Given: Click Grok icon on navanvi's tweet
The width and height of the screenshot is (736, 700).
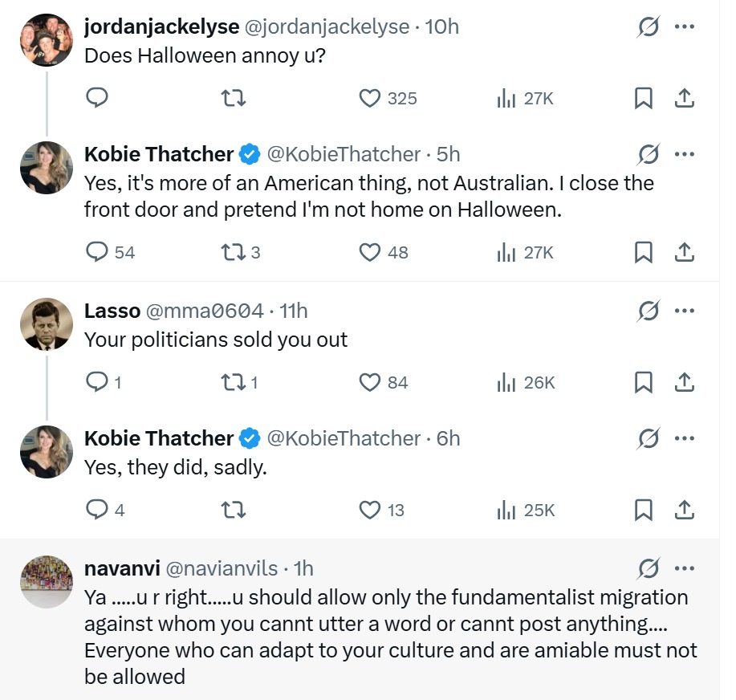Looking at the screenshot, I should point(648,569).
